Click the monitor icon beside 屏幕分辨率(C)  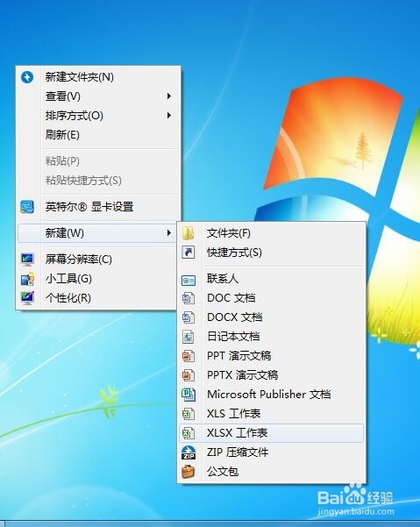27,260
